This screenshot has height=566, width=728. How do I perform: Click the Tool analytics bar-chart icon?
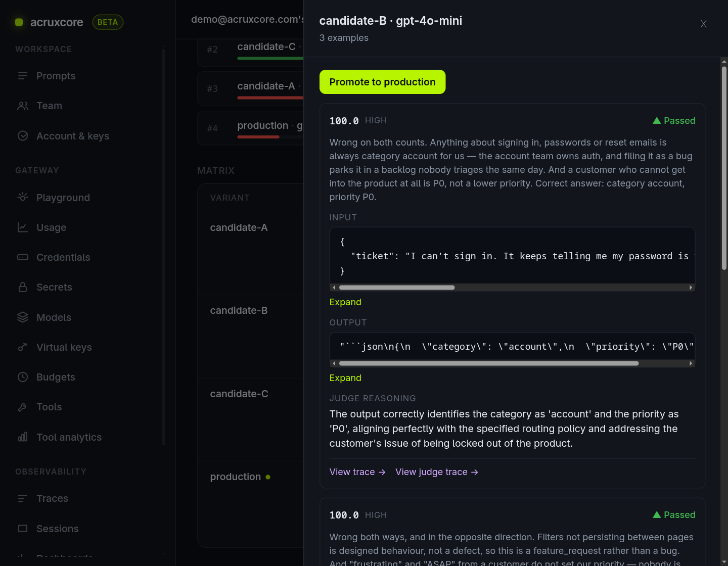tap(23, 437)
